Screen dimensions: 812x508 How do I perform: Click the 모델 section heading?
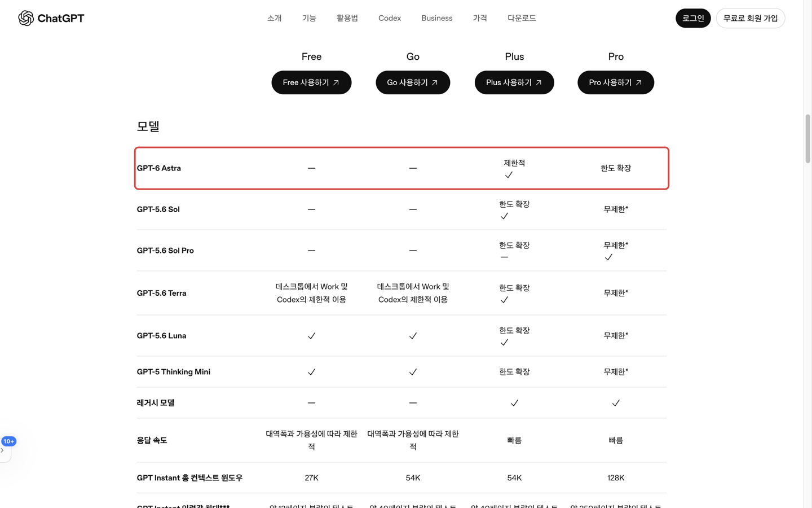tap(148, 126)
